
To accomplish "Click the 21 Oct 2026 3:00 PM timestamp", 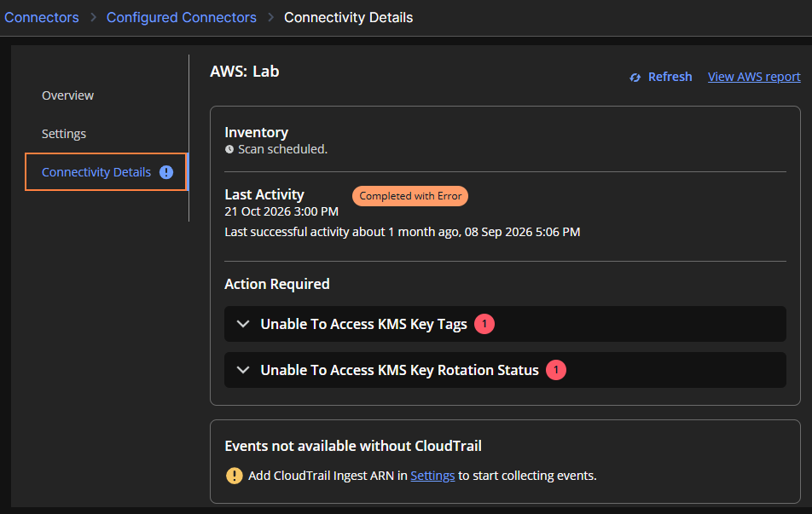I will (x=281, y=211).
